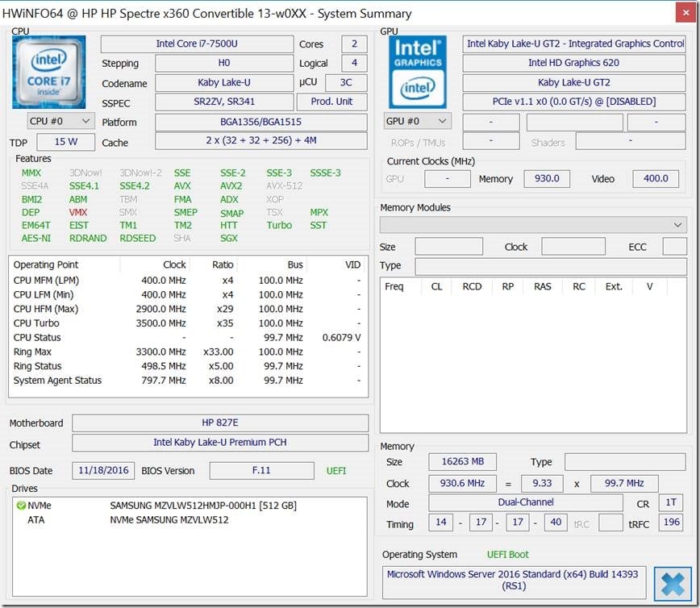
Task: Select the Chipset field "Intel Kaby Lake-U Premium PCH"
Action: (x=220, y=443)
